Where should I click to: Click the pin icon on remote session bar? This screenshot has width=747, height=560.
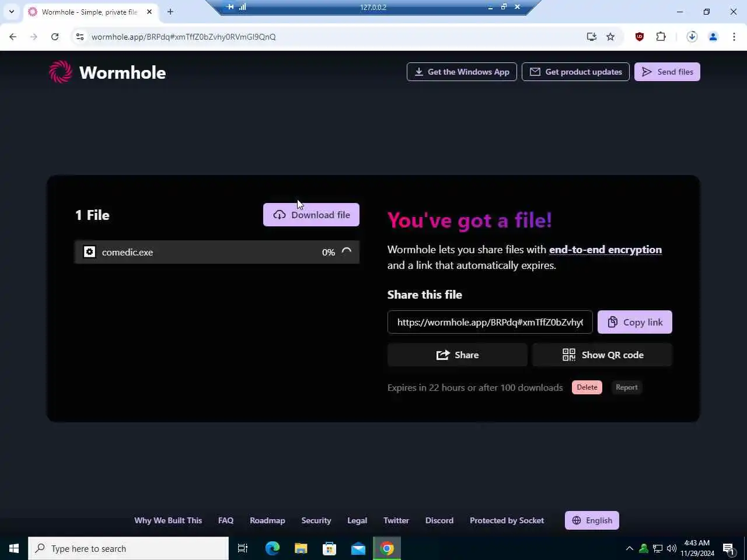click(x=230, y=7)
